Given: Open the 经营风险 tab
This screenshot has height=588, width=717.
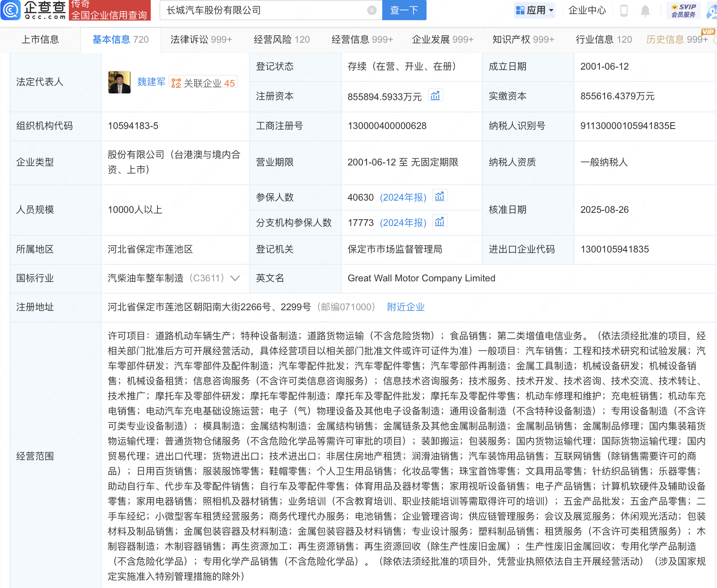Looking at the screenshot, I should pos(281,40).
